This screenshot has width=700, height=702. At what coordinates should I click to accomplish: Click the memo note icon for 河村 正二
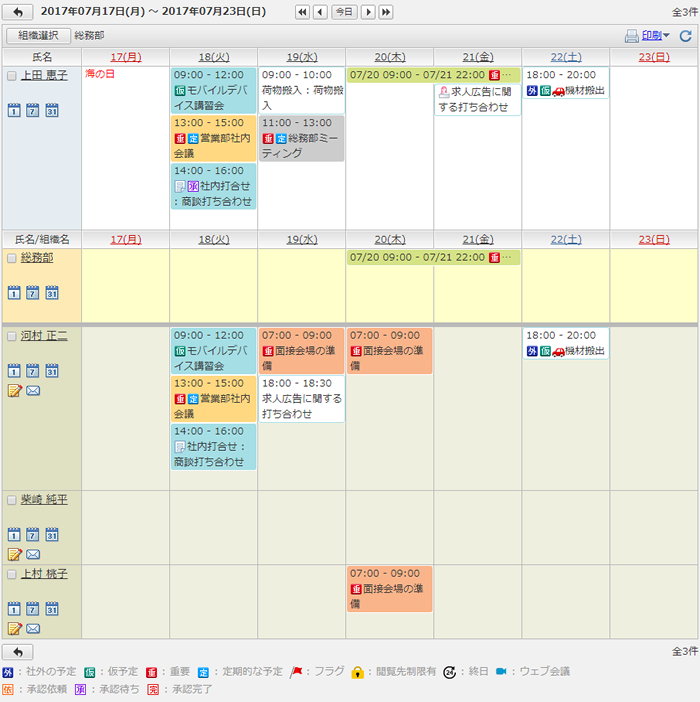pos(14,390)
